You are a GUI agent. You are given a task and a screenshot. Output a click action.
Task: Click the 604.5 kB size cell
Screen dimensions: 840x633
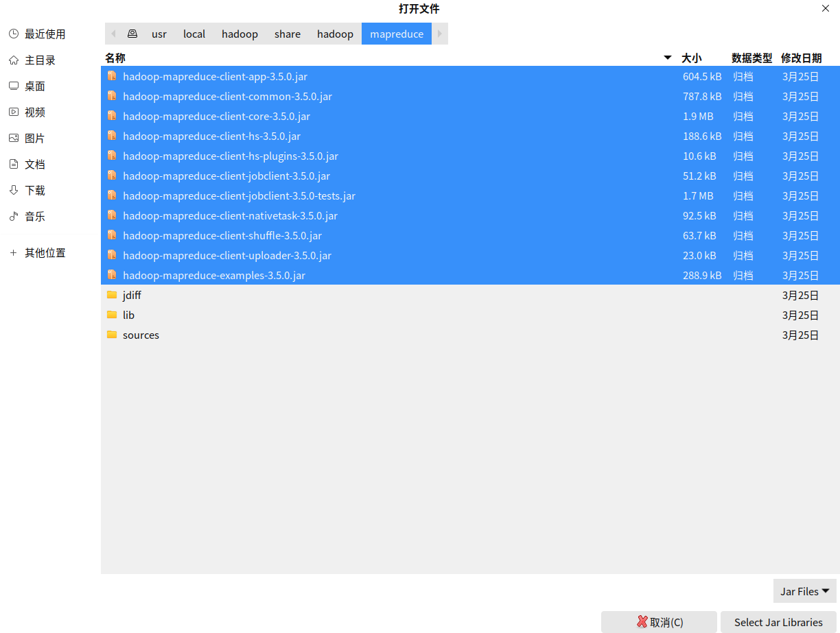(x=702, y=76)
